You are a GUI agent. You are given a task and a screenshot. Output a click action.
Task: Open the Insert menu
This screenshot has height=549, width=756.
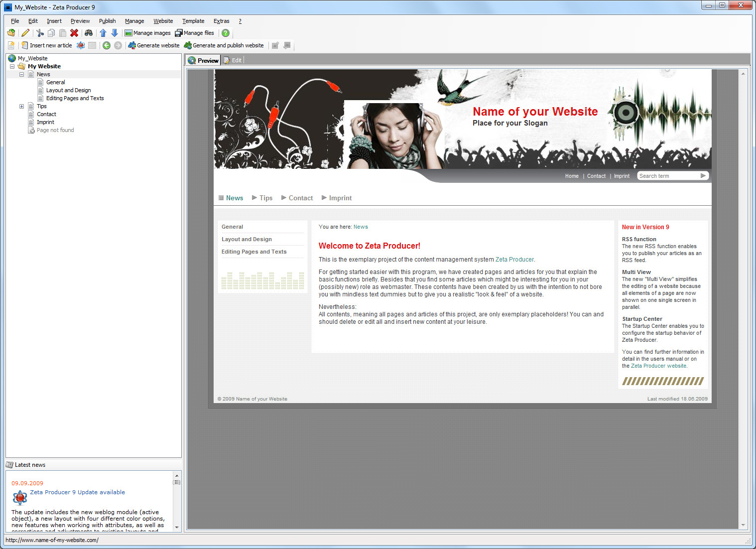point(54,21)
